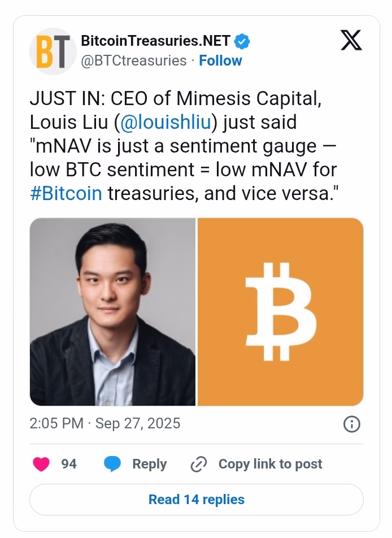Open the orange Bitcoin logo image

click(x=281, y=311)
